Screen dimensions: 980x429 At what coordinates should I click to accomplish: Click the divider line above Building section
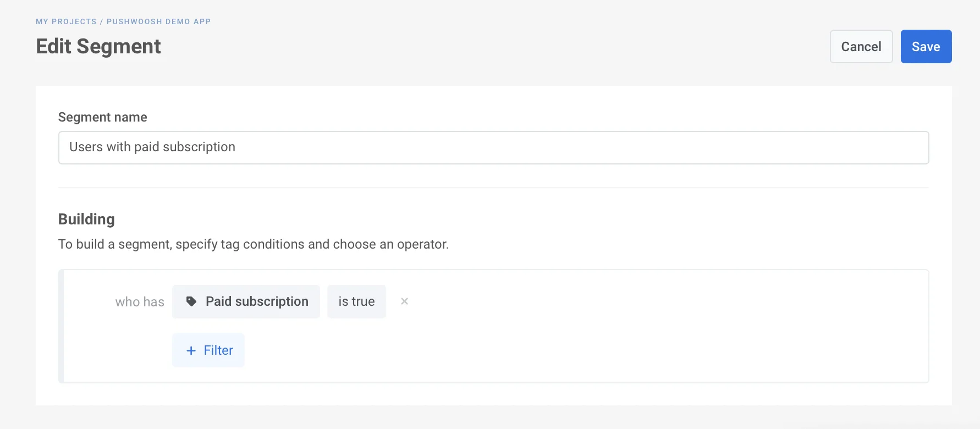[x=493, y=188]
